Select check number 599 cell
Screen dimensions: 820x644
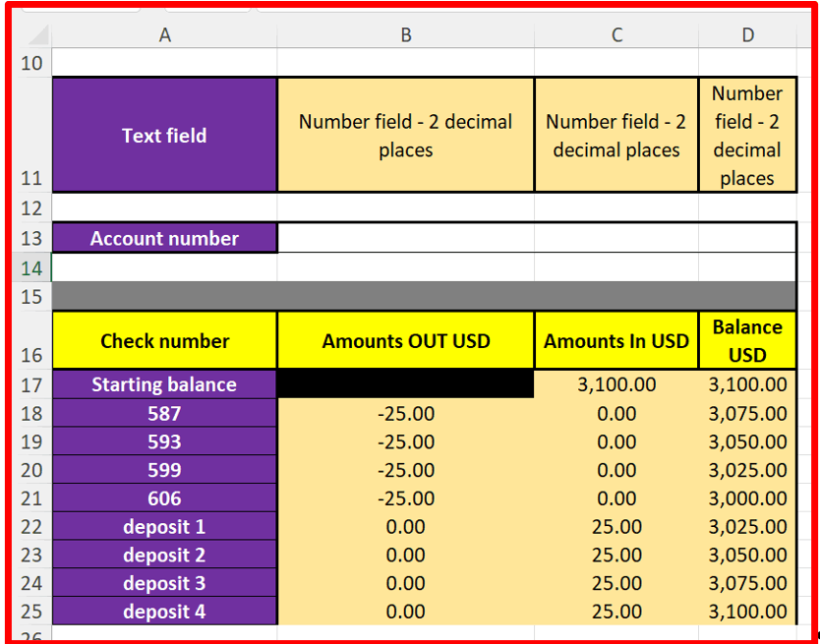click(x=165, y=470)
